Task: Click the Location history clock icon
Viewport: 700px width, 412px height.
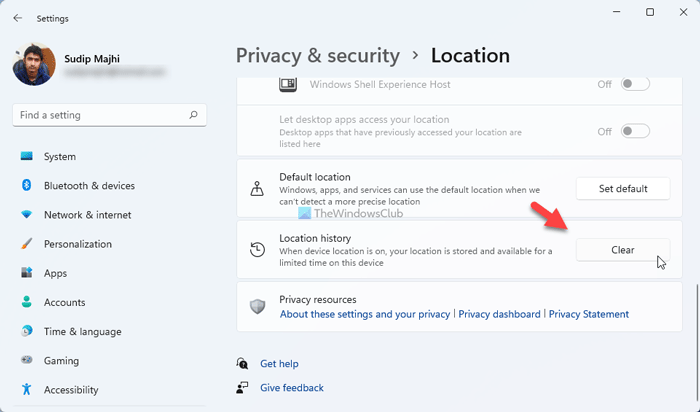Action: click(257, 250)
